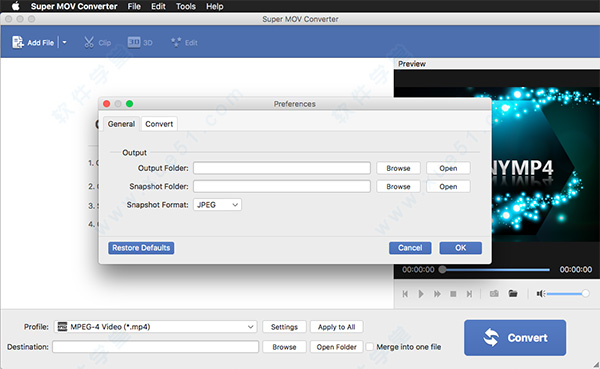Expand the Snapshot Format JPEG dropdown
Image resolution: width=600 pixels, height=369 pixels.
coord(217,205)
